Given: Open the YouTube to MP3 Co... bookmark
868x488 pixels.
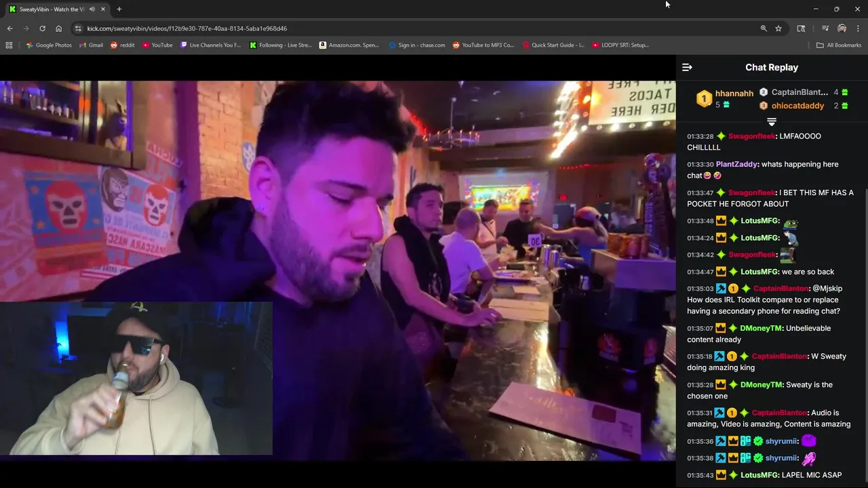Looking at the screenshot, I should (x=483, y=45).
